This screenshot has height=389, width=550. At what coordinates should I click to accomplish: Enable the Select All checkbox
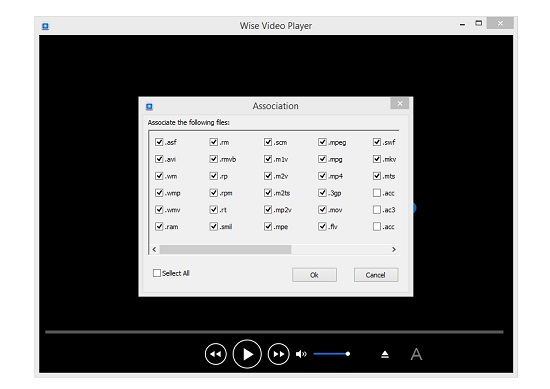coord(157,273)
